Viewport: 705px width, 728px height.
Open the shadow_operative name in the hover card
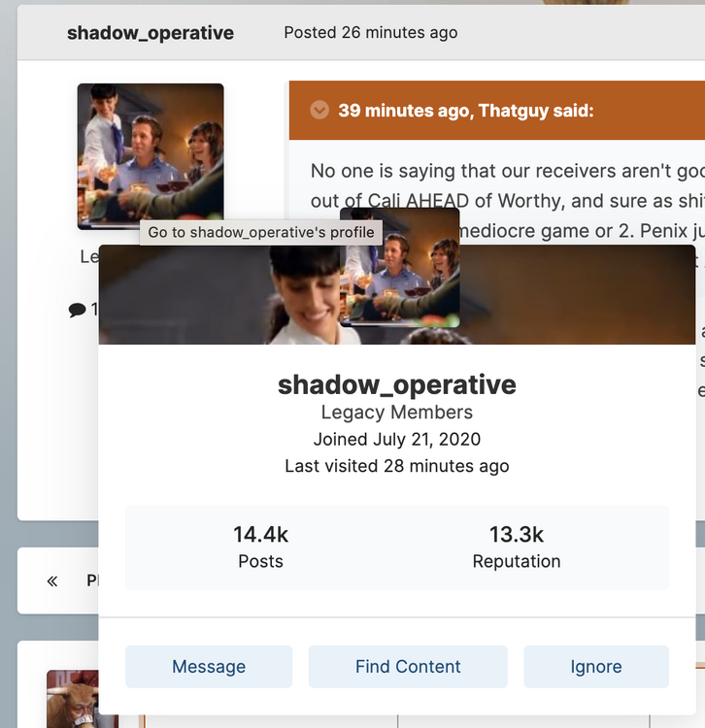396,384
